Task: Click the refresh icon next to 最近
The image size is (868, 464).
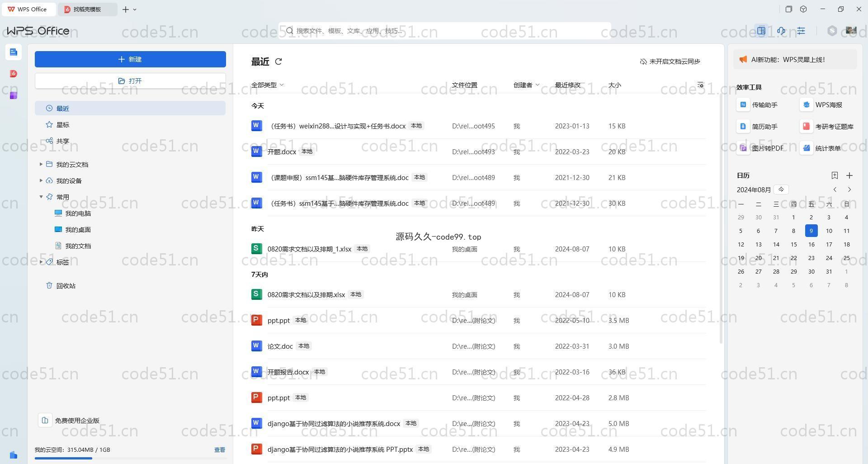Action: pyautogui.click(x=278, y=62)
